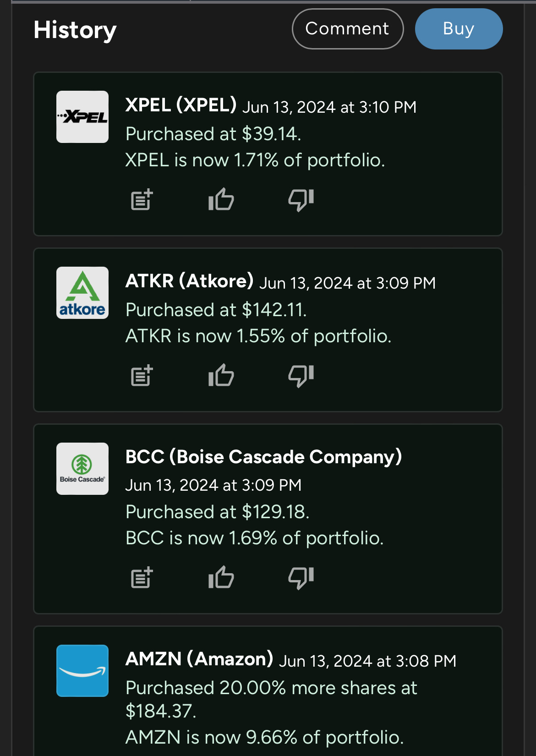Give thumbs up to ATKR purchase
The height and width of the screenshot is (756, 536).
coord(221,376)
